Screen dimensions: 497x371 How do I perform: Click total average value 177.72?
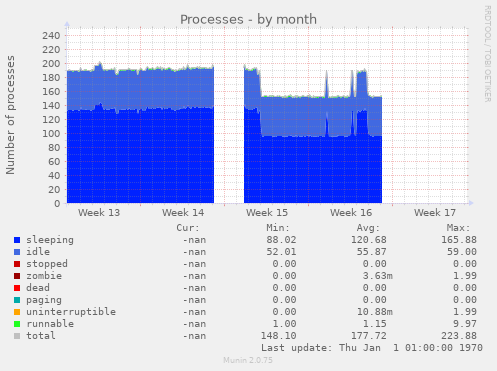click(x=369, y=336)
